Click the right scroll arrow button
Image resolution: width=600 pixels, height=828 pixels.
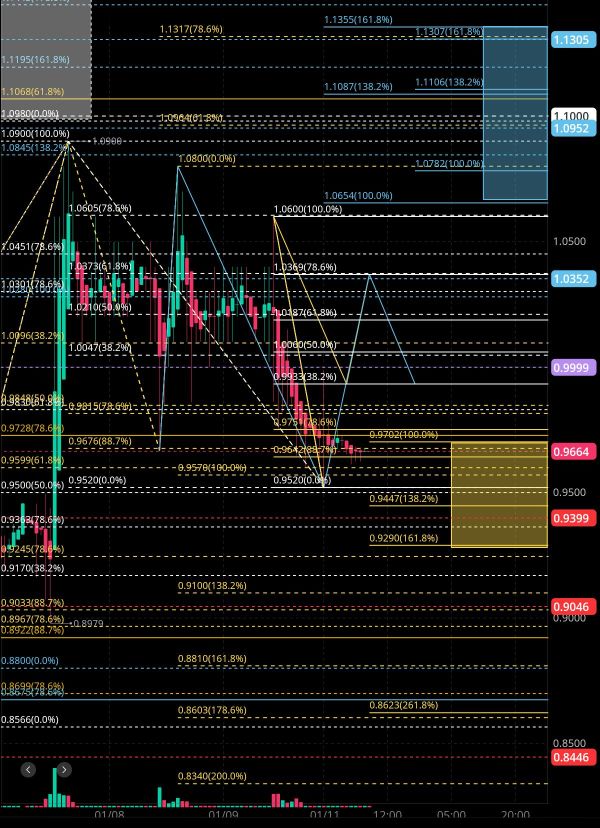[x=64, y=770]
